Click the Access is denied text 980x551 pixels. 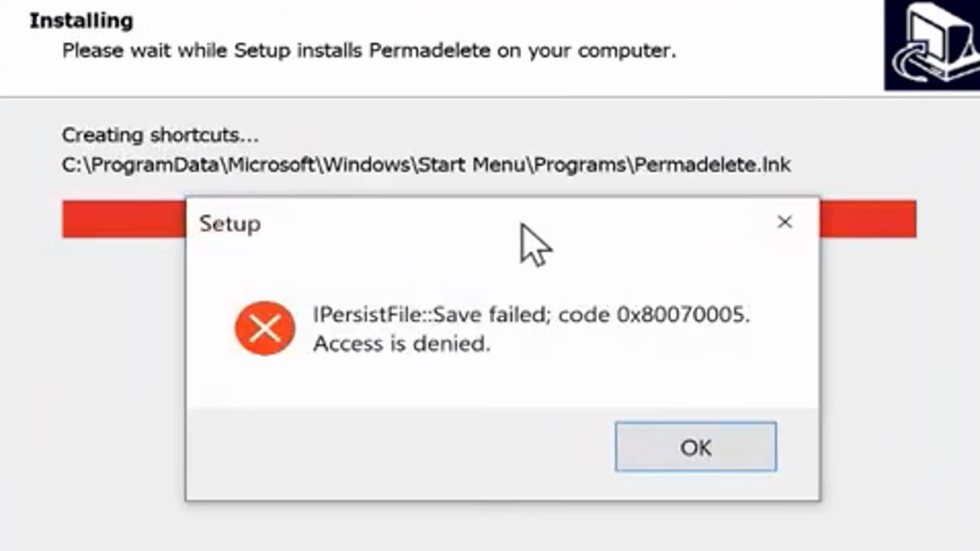(401, 344)
